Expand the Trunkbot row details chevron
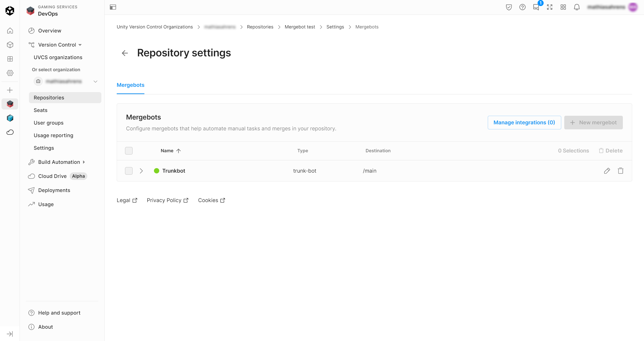 [141, 171]
